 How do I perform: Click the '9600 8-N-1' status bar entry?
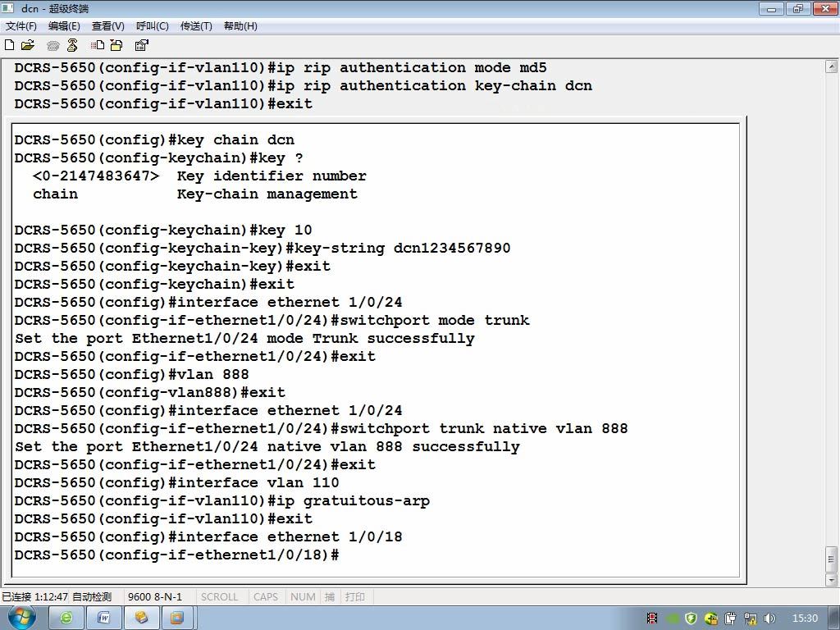tap(155, 597)
